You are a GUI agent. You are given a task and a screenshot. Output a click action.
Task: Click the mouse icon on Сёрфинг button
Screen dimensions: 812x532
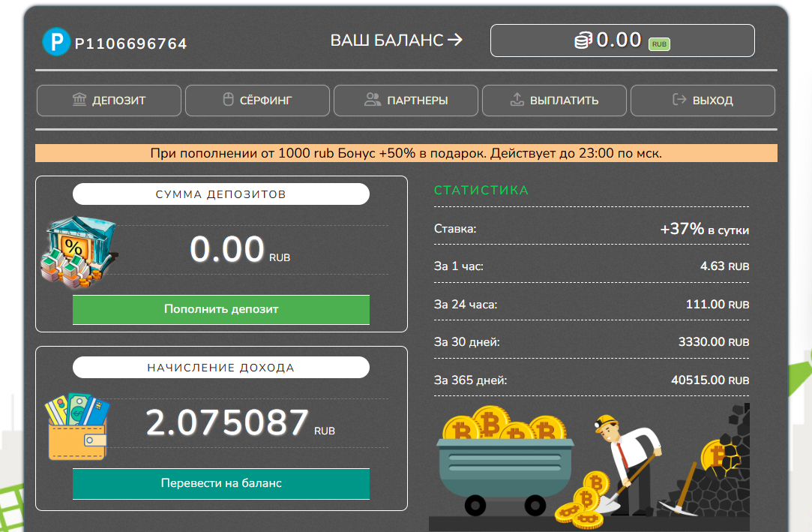tap(229, 100)
